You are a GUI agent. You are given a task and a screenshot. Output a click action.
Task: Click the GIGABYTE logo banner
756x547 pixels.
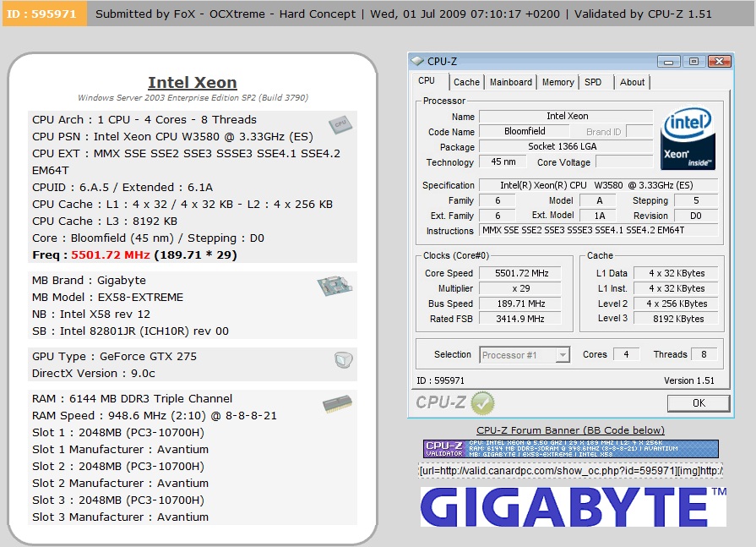click(x=574, y=506)
